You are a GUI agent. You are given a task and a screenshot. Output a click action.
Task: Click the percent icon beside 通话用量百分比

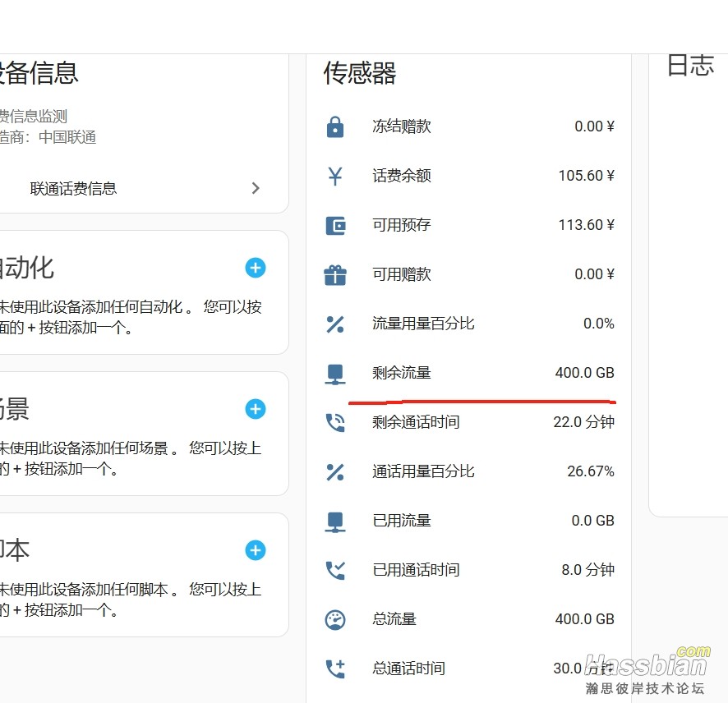pyautogui.click(x=335, y=472)
